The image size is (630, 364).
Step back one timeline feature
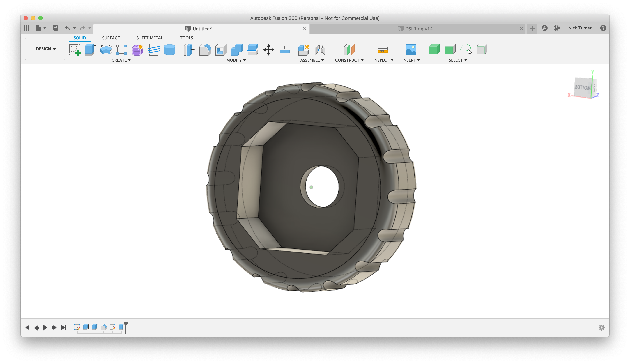36,328
